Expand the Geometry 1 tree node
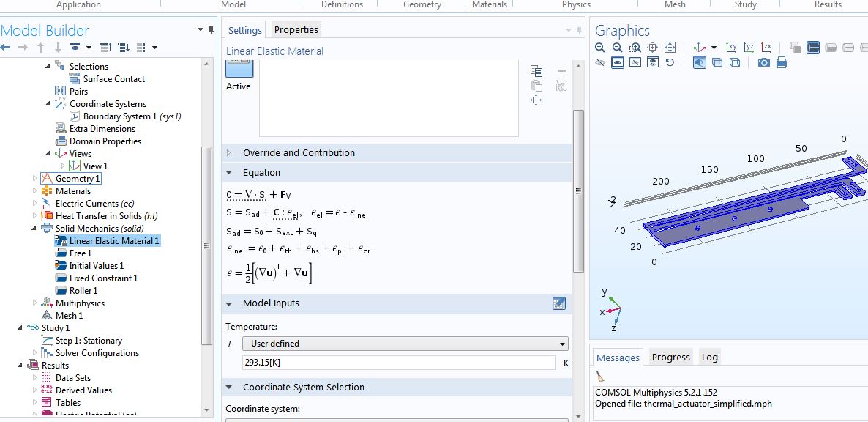 point(34,179)
